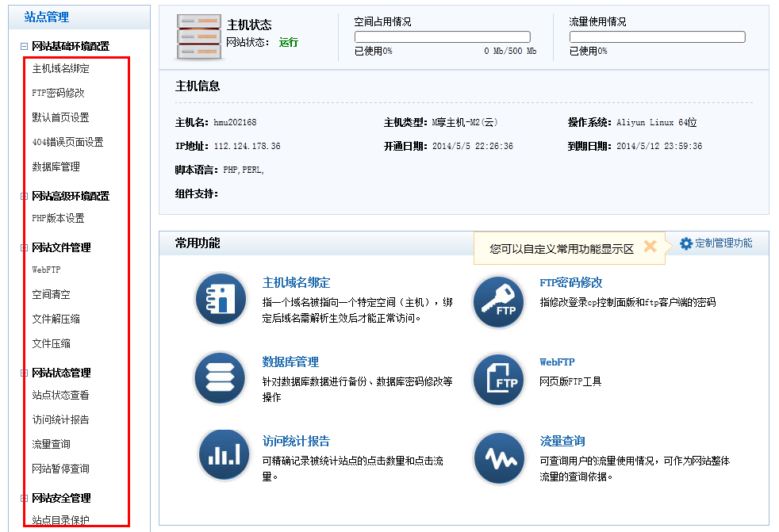Dismiss the 自定义常用功能 tooltip with X

pos(650,247)
